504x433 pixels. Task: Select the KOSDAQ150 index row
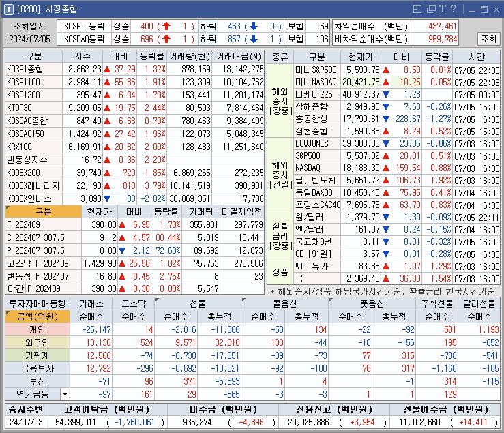pos(134,134)
